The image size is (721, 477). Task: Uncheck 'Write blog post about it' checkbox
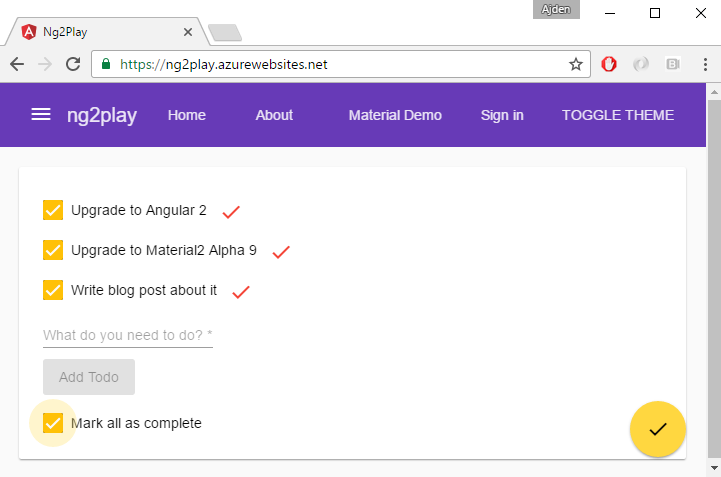click(53, 290)
